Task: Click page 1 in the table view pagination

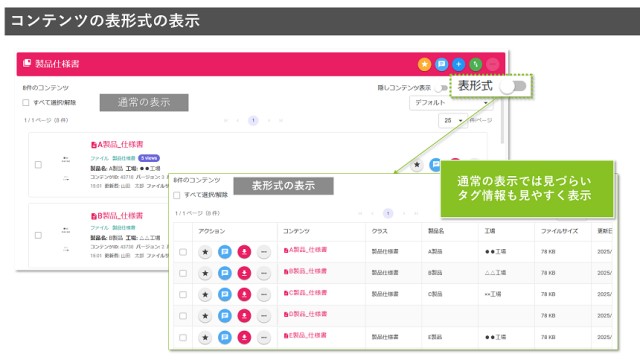Action: click(388, 213)
